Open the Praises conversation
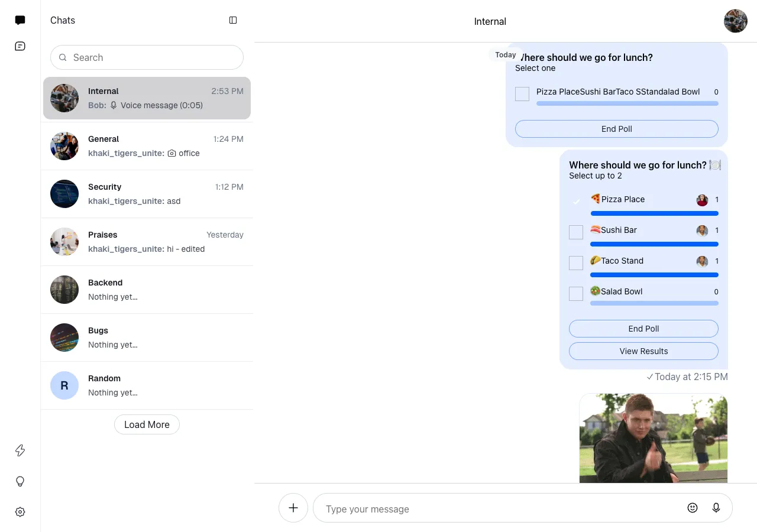Viewport: 757px width, 532px height. pyautogui.click(x=147, y=241)
